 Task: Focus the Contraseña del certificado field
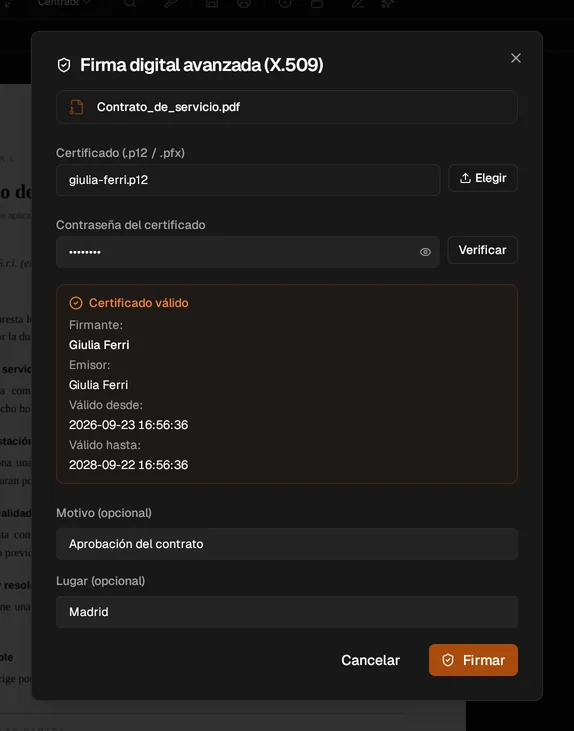(x=248, y=252)
